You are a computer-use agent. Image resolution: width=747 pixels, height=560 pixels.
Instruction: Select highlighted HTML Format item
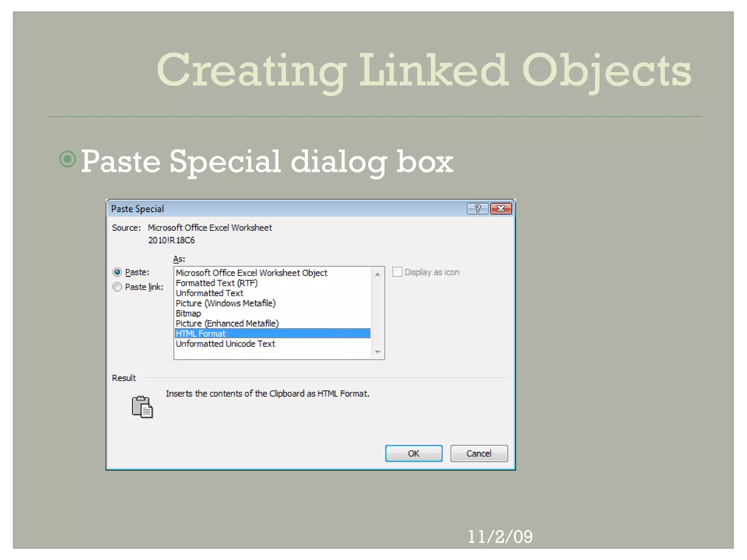click(272, 334)
